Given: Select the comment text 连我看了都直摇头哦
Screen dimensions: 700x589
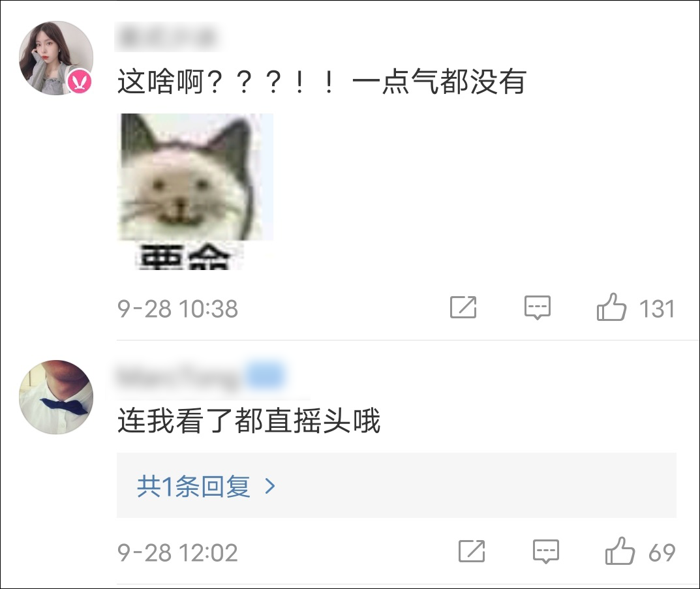Looking at the screenshot, I should (249, 421).
